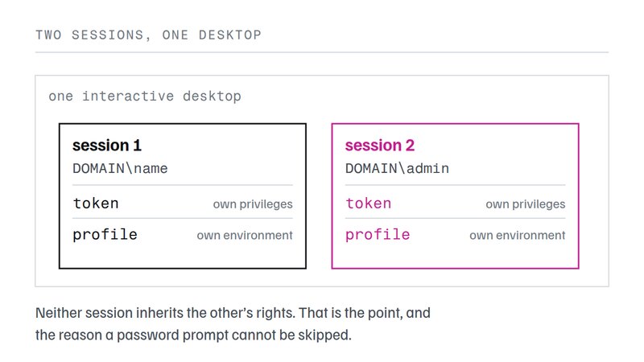Image resolution: width=644 pixels, height=362 pixels.
Task: Click 'profile' in the session 1 box
Action: (105, 235)
